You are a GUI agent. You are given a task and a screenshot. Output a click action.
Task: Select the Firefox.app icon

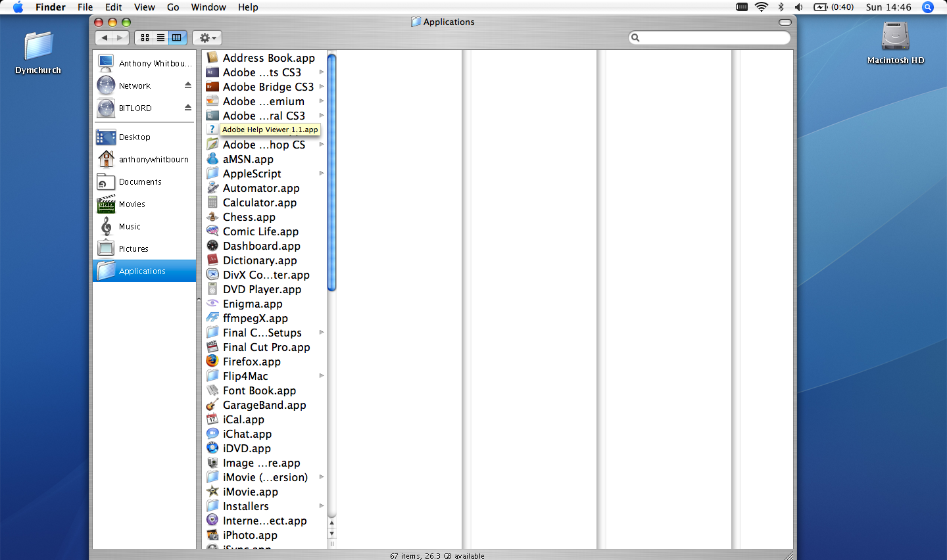(212, 362)
